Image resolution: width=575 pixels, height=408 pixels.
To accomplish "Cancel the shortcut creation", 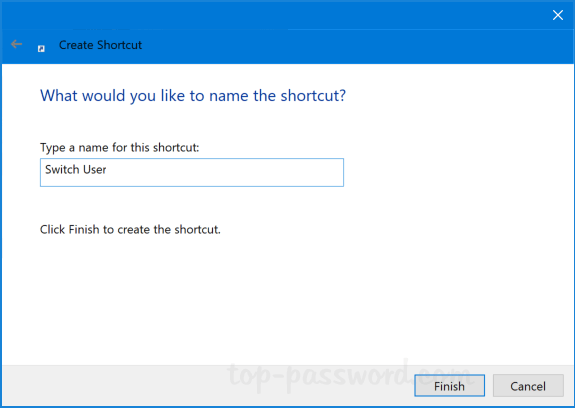I will click(528, 386).
